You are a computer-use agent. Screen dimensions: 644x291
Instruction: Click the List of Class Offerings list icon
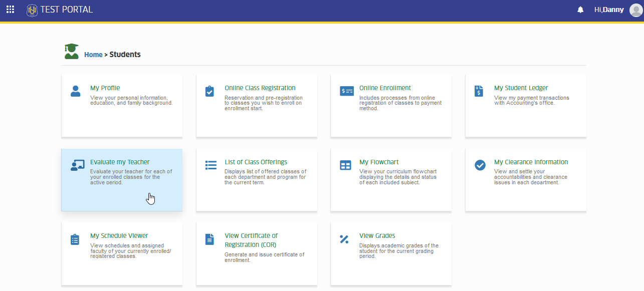[x=211, y=165]
